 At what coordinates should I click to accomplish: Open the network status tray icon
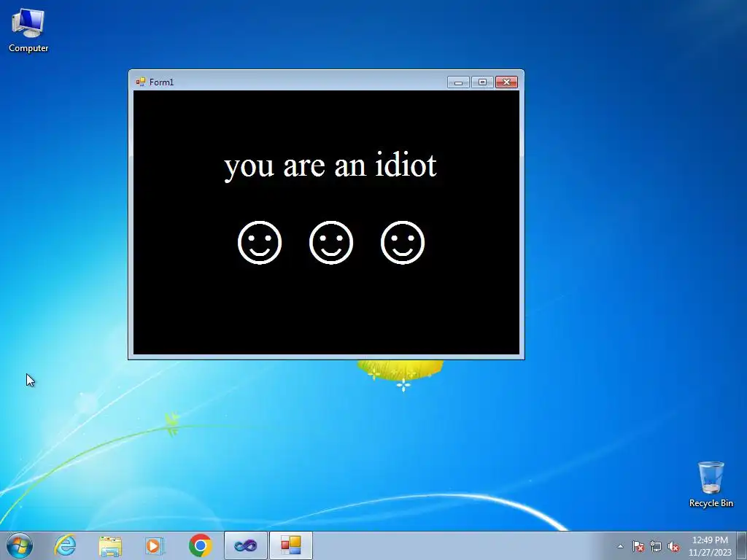pyautogui.click(x=656, y=546)
